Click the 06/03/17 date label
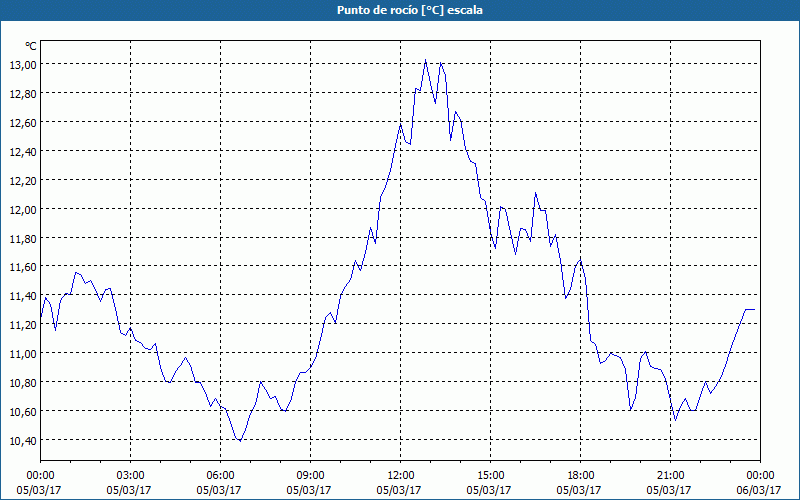 759,491
